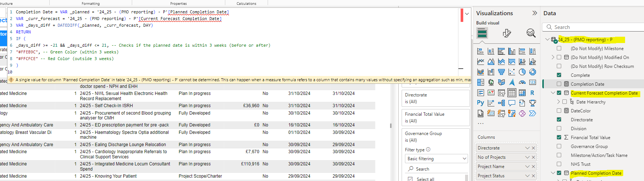Select the treemap visual
644x181 pixels.
point(480,82)
